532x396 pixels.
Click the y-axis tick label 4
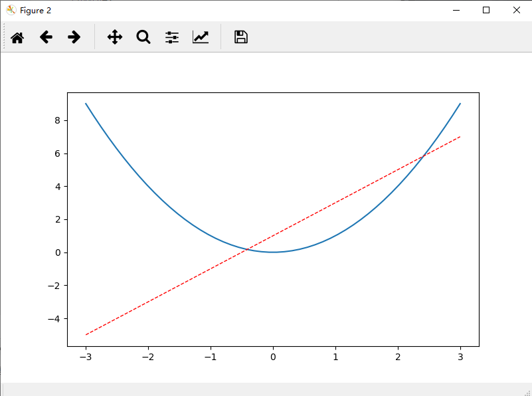click(57, 187)
